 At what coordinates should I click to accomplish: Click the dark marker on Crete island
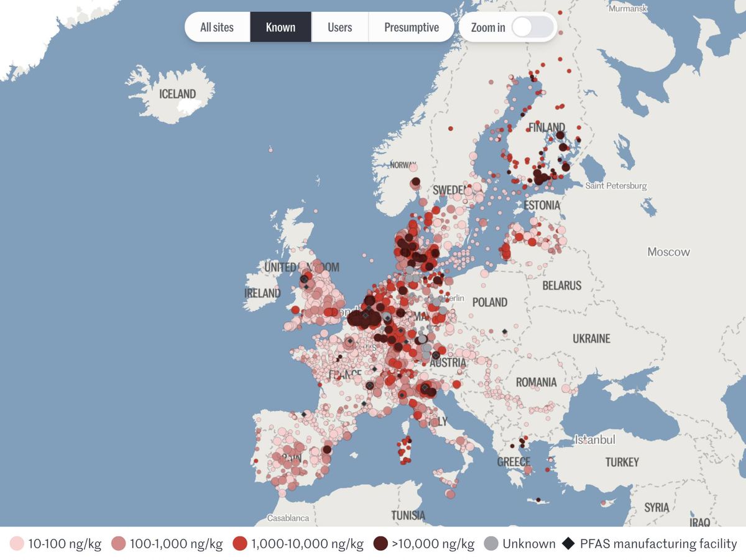pos(538,500)
